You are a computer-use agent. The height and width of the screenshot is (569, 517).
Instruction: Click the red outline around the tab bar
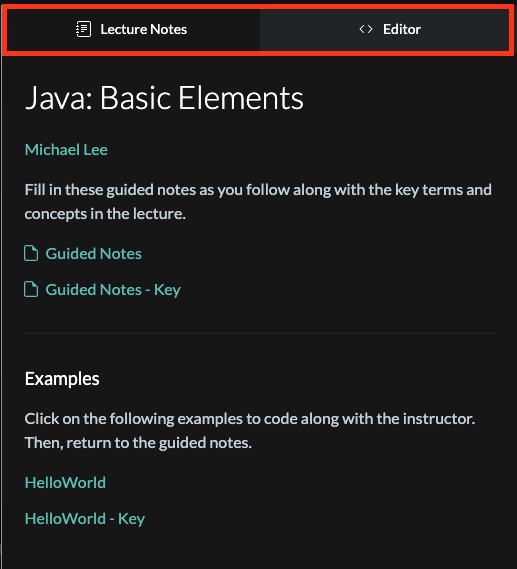258,7
